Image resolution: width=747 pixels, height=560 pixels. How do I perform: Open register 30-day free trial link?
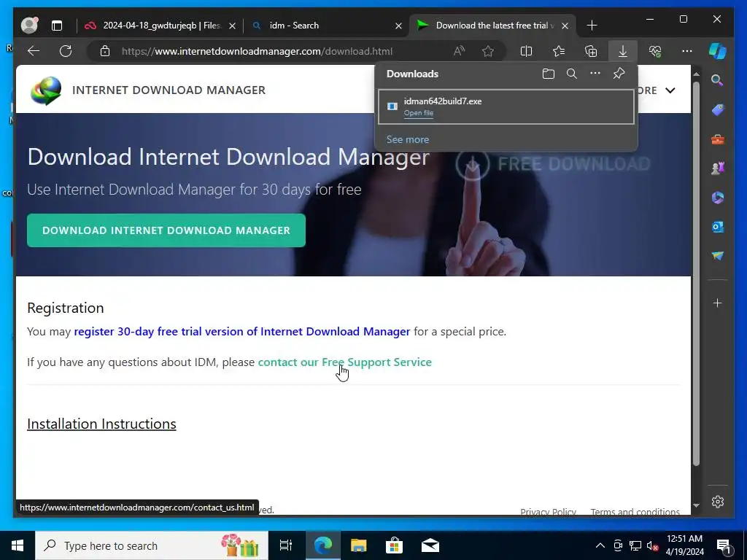pyautogui.click(x=241, y=332)
